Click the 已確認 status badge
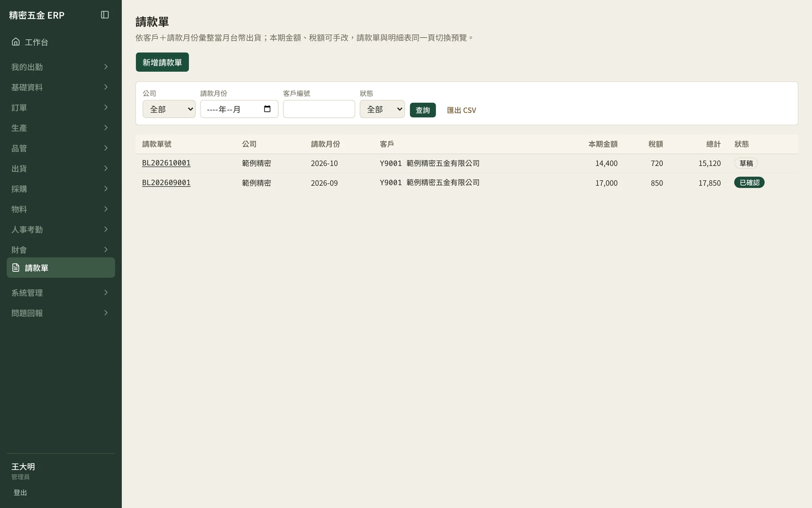812x508 pixels. click(749, 182)
